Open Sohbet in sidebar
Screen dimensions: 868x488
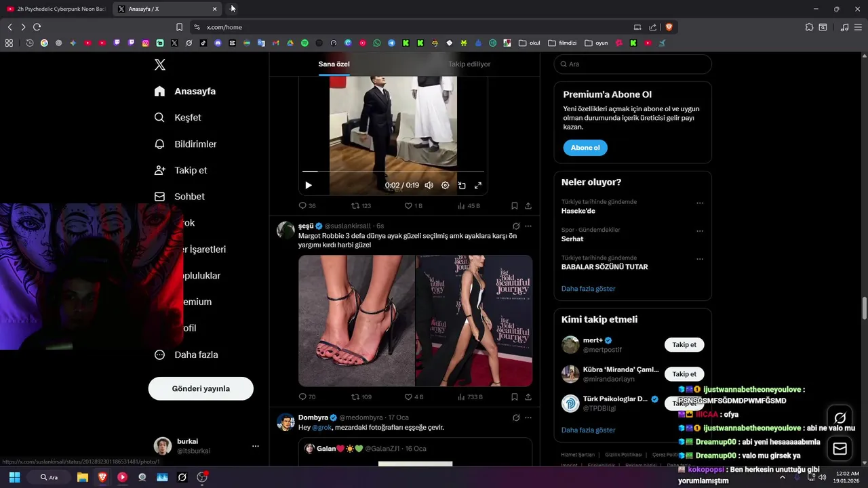180,197
